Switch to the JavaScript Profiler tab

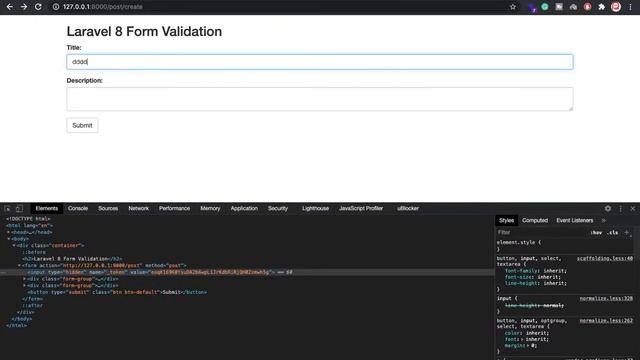(361, 209)
